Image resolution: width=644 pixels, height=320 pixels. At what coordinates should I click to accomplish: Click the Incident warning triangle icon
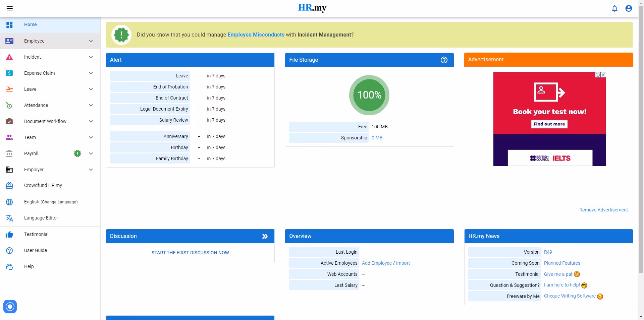pyautogui.click(x=9, y=57)
